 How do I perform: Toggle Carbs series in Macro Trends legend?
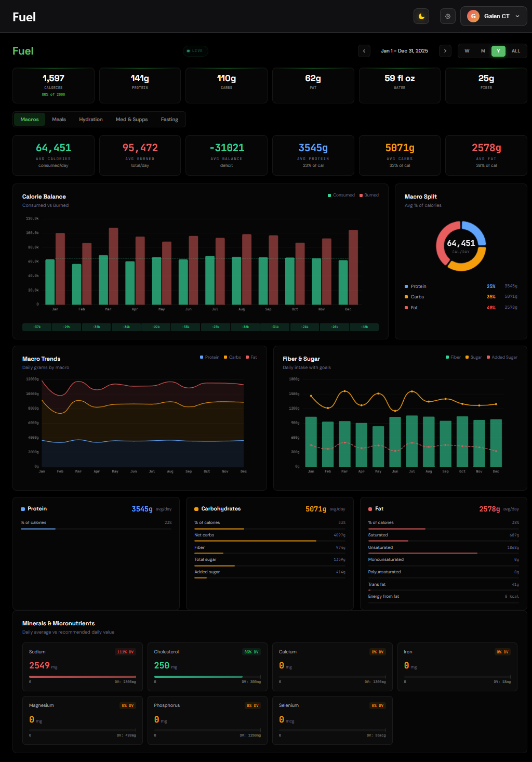pyautogui.click(x=233, y=358)
